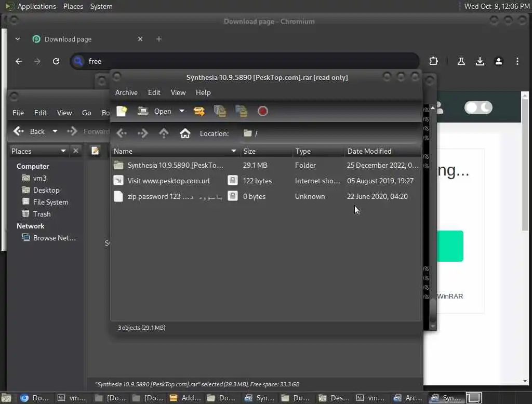
Task: Click the Chrome Labs flask icon
Action: tap(461, 61)
